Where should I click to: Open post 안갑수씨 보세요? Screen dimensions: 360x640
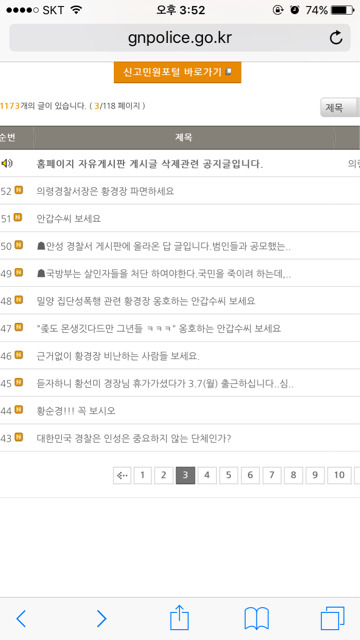(x=69, y=219)
